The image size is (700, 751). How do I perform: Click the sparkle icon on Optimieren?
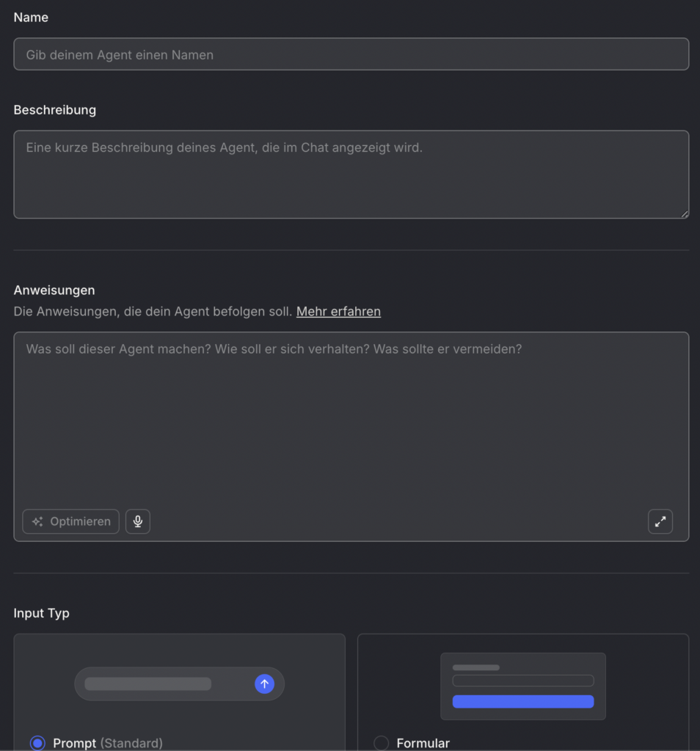pyautogui.click(x=37, y=521)
